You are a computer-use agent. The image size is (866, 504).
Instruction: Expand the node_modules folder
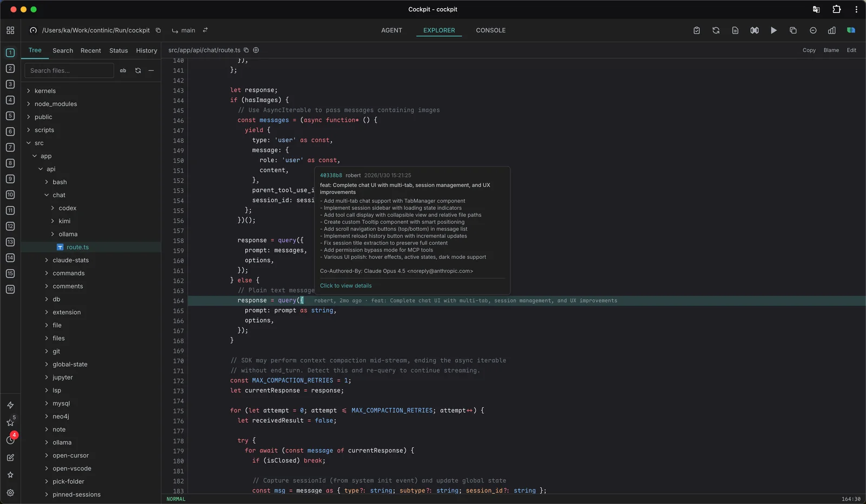[56, 104]
